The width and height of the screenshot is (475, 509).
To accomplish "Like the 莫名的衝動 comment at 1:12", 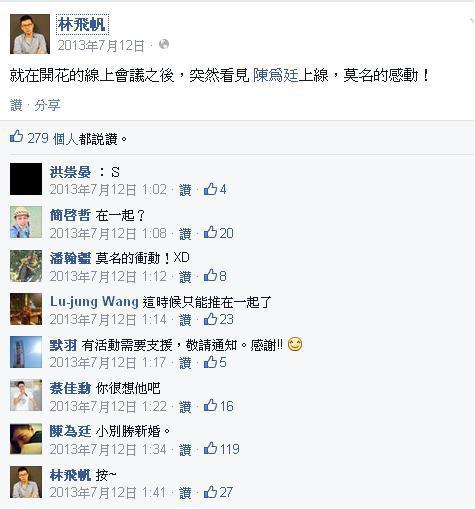I will 185,277.
